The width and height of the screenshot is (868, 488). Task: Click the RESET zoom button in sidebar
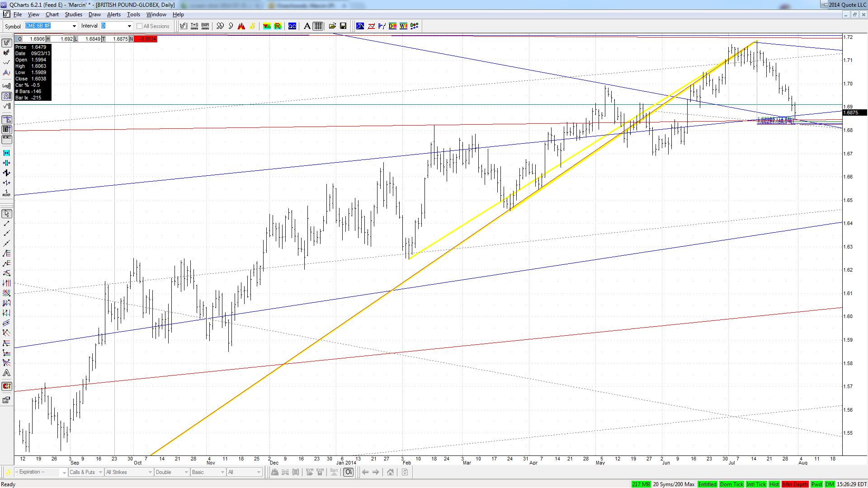click(7, 193)
